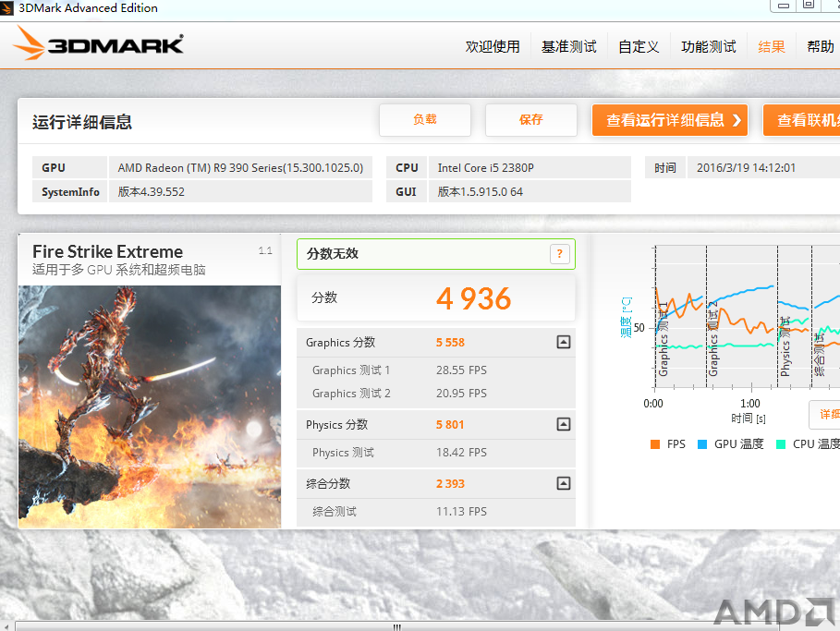Click the Graphics 测试 2 value 20.95 FPS

tap(461, 394)
